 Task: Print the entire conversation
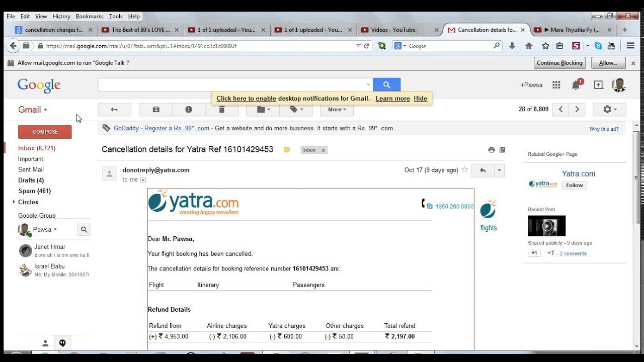[x=492, y=150]
